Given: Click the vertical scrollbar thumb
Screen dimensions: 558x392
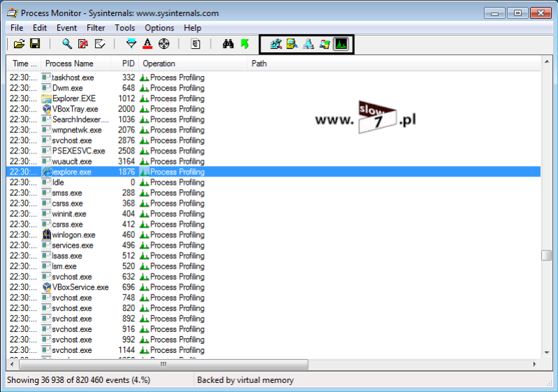Looking at the screenshot, I should pos(546,255).
